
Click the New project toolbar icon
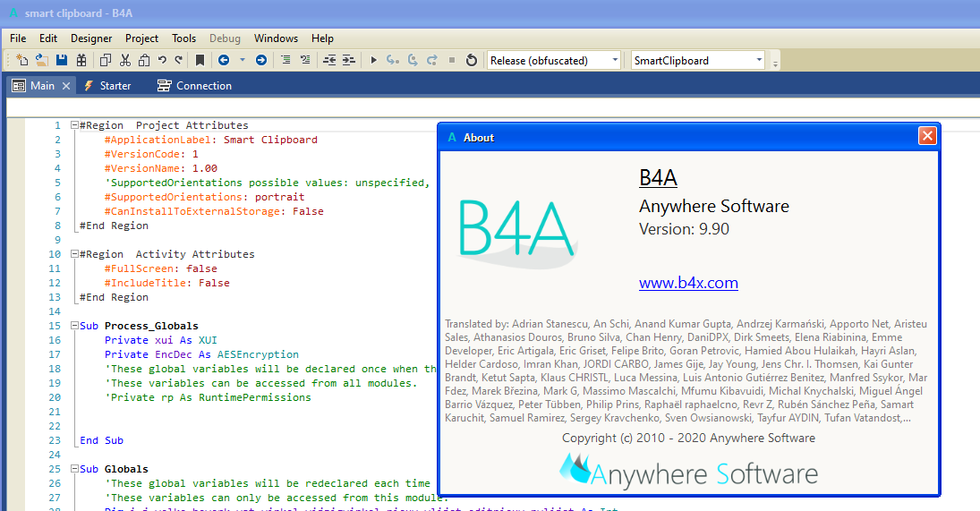click(21, 60)
